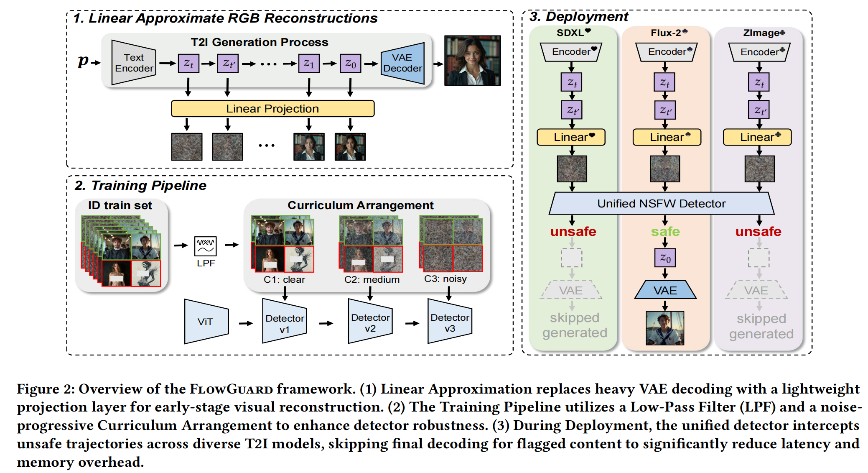Select the "3. Deployment" title
868x473 pixels.
coord(578,17)
